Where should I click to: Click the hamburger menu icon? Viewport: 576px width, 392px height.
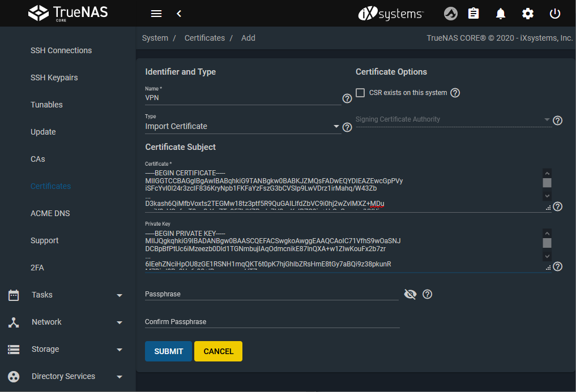coord(156,14)
